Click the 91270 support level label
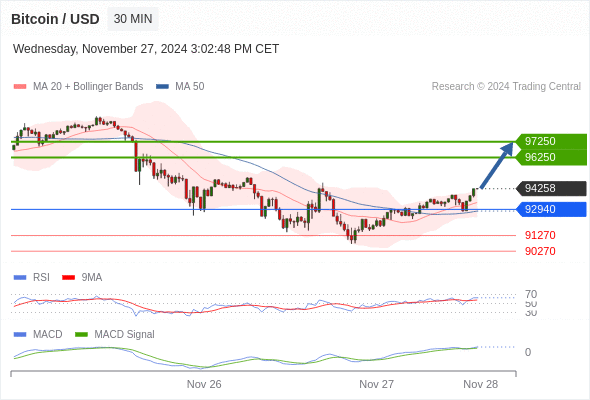Viewport: 590px width, 400px height. pyautogui.click(x=540, y=235)
